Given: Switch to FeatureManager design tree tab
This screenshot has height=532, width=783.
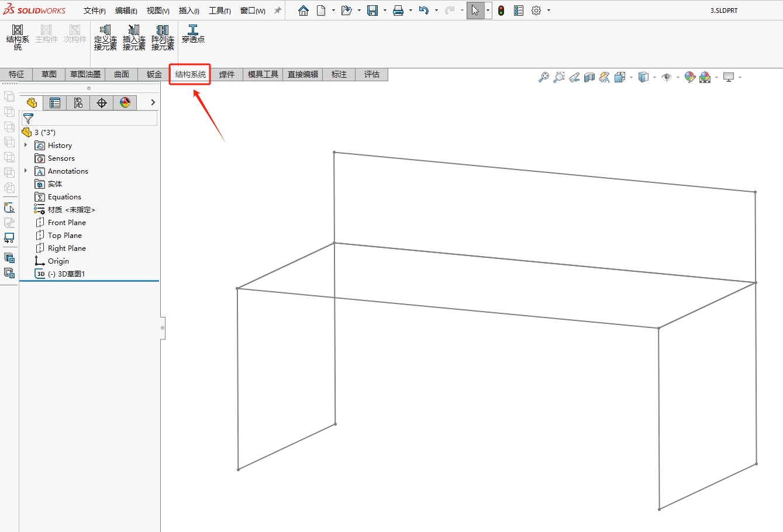Looking at the screenshot, I should [x=32, y=103].
